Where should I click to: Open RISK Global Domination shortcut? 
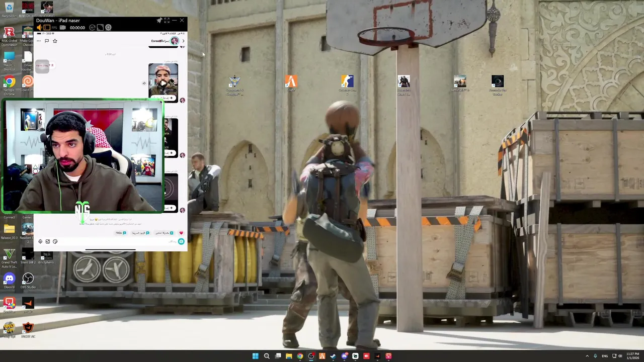tap(9, 36)
